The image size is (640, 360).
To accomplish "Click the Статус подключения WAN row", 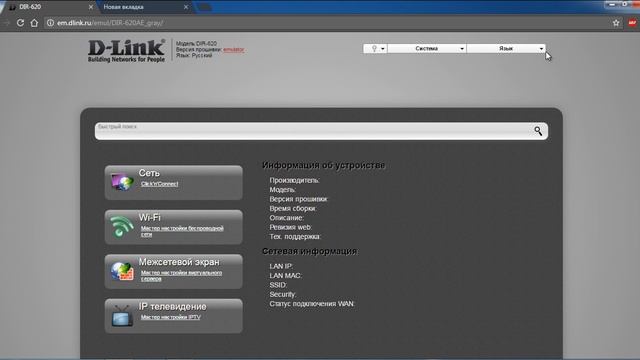I will (x=312, y=304).
